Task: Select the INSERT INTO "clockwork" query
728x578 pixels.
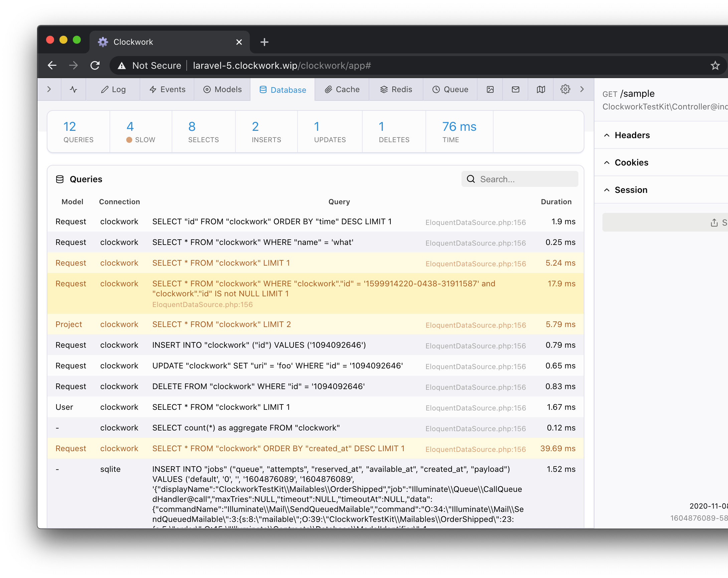Action: click(315, 344)
